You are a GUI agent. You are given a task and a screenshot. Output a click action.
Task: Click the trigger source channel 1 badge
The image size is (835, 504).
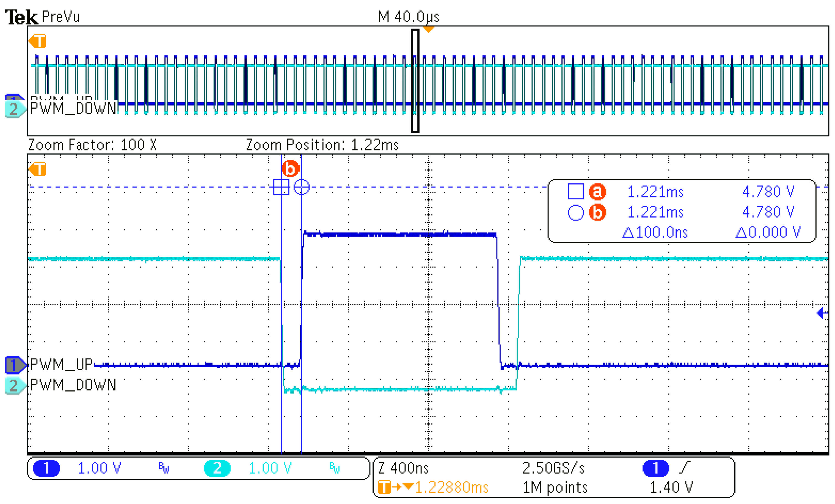click(x=655, y=468)
